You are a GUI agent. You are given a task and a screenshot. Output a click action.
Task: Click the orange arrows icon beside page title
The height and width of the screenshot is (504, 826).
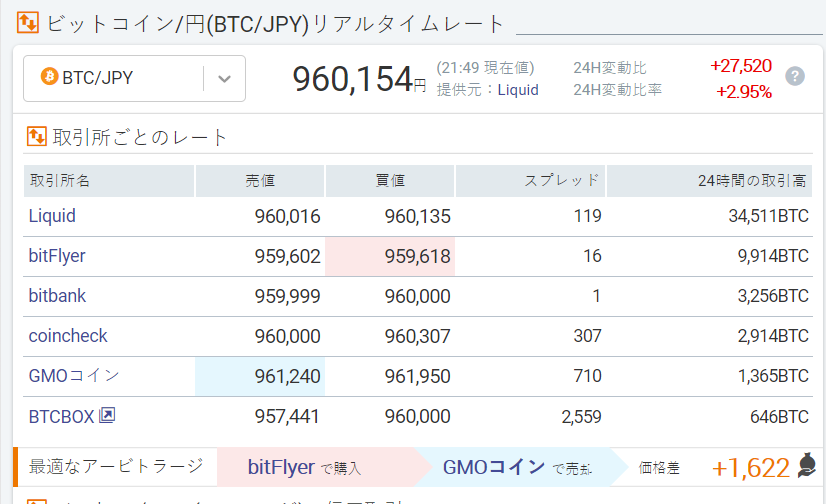tap(28, 22)
